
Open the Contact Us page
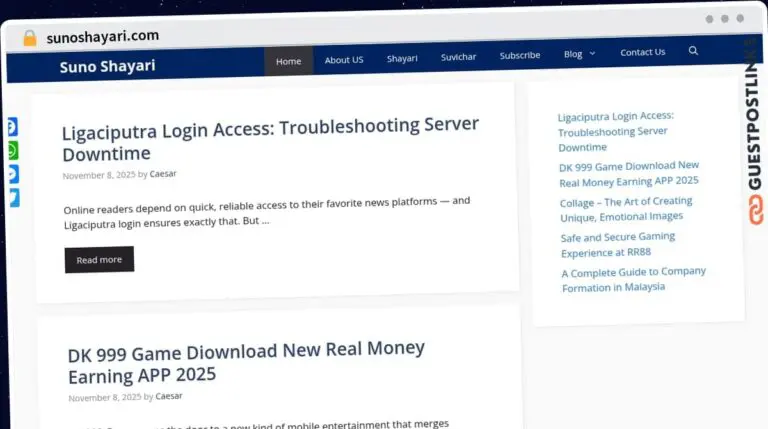click(642, 52)
